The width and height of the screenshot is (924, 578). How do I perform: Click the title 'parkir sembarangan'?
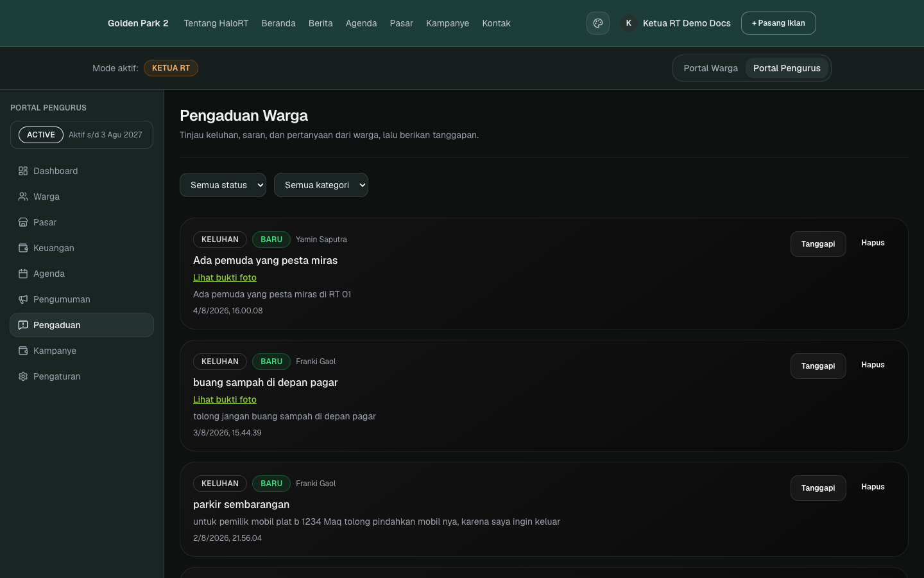click(241, 504)
